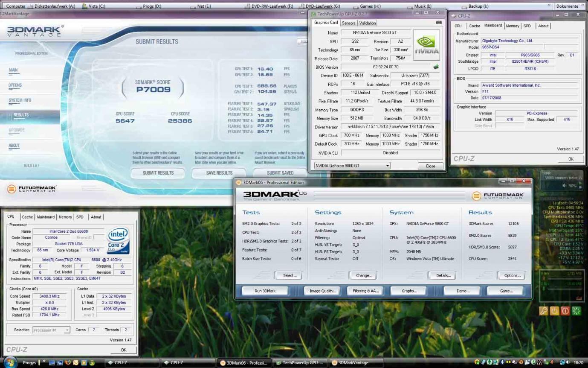Launch Firefox from the quick launch bar
The height and width of the screenshot is (368, 588).
[68, 362]
